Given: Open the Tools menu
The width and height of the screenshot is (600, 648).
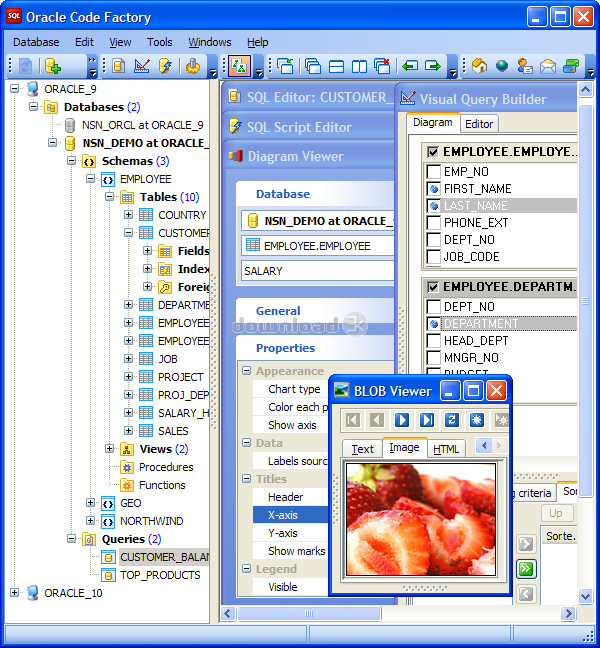Looking at the screenshot, I should coord(160,42).
